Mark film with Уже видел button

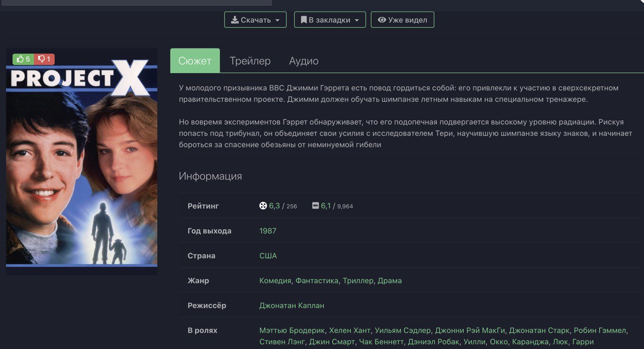point(402,20)
